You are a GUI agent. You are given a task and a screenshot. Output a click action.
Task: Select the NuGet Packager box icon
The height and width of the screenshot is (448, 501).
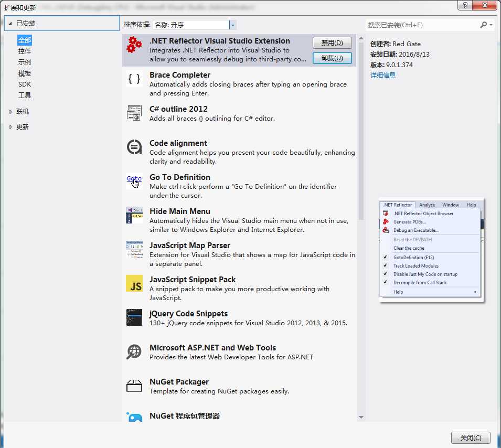[134, 386]
